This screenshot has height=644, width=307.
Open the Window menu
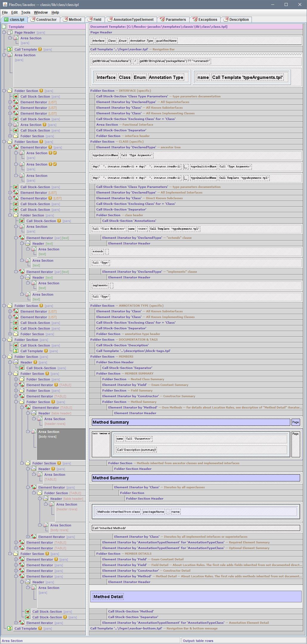41,13
